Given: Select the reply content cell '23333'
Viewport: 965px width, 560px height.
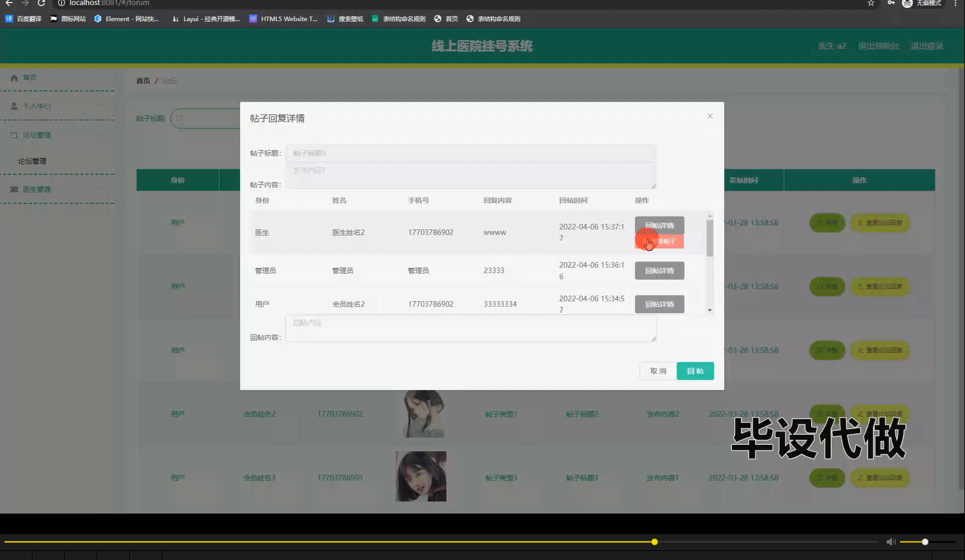Looking at the screenshot, I should click(494, 270).
